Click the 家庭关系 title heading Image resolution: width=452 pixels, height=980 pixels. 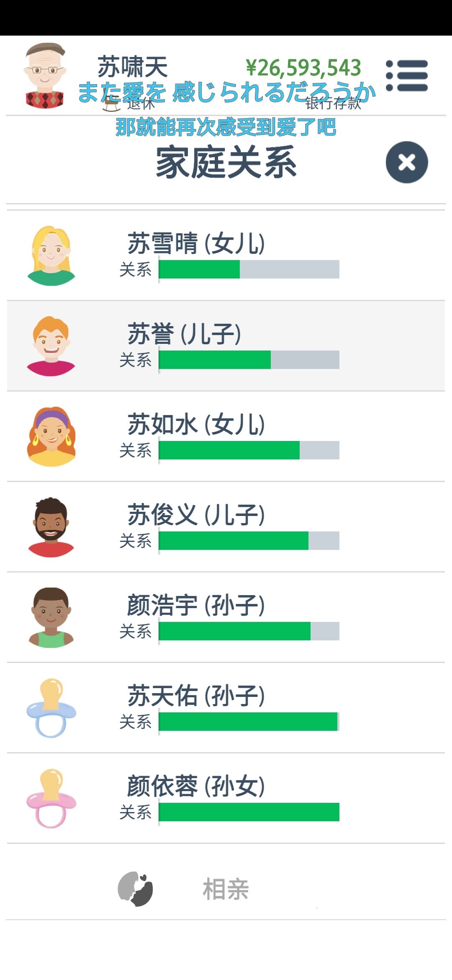226,162
